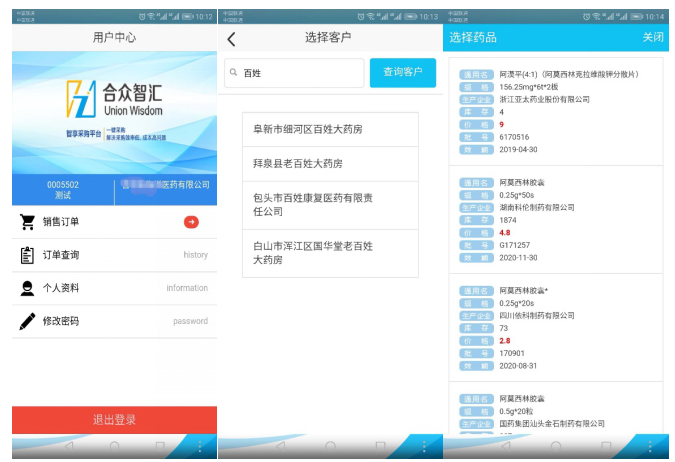Tap the Union Wisdom logo banner
675x462 pixels.
[114, 112]
